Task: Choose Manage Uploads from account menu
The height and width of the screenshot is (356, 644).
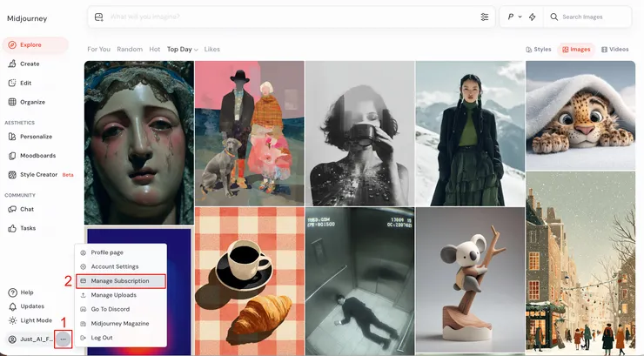Action: pyautogui.click(x=121, y=295)
